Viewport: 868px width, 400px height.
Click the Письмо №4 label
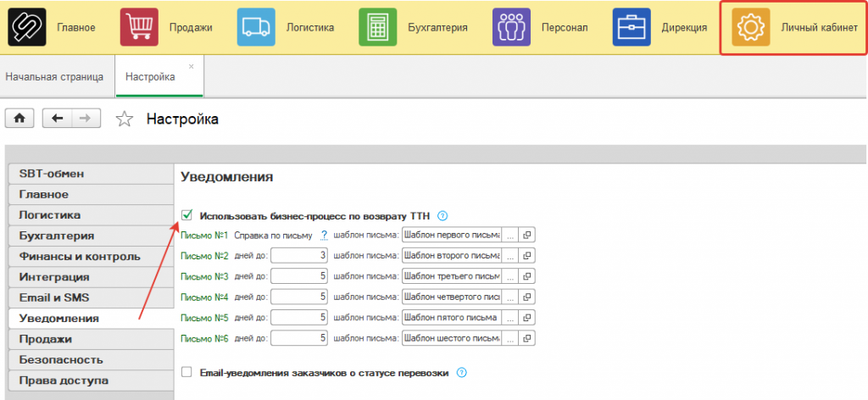[x=205, y=297]
